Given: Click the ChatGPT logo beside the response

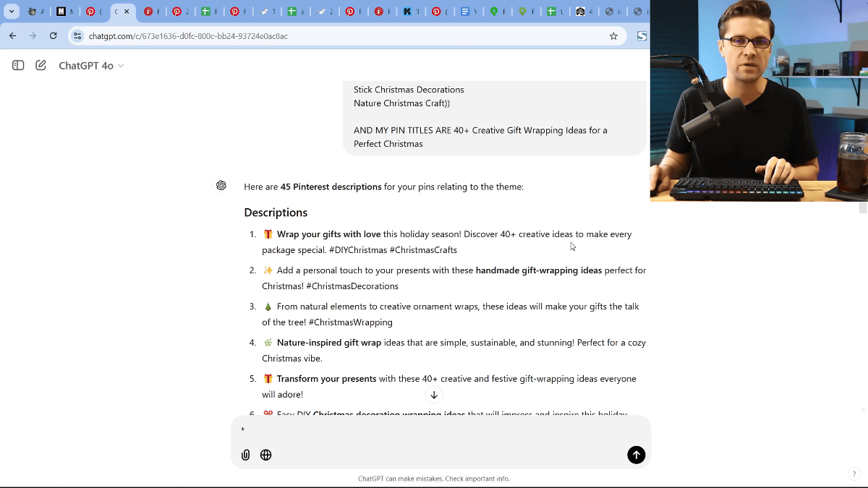Looking at the screenshot, I should [x=221, y=186].
